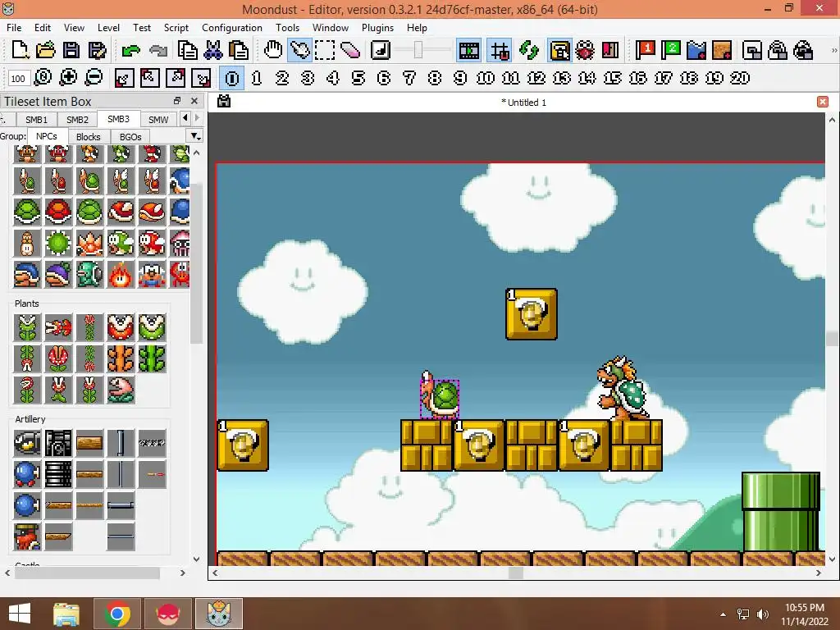Close the Tileset Item Box panel

(194, 101)
